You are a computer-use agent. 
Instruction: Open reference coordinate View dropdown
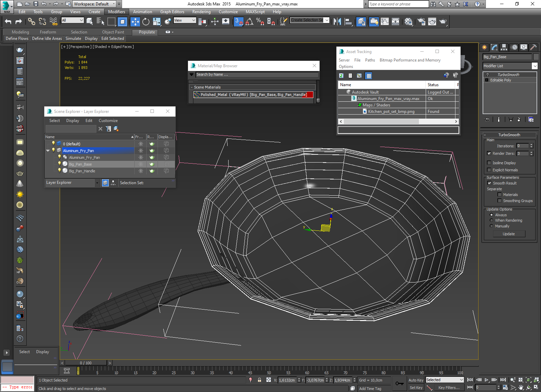point(185,20)
